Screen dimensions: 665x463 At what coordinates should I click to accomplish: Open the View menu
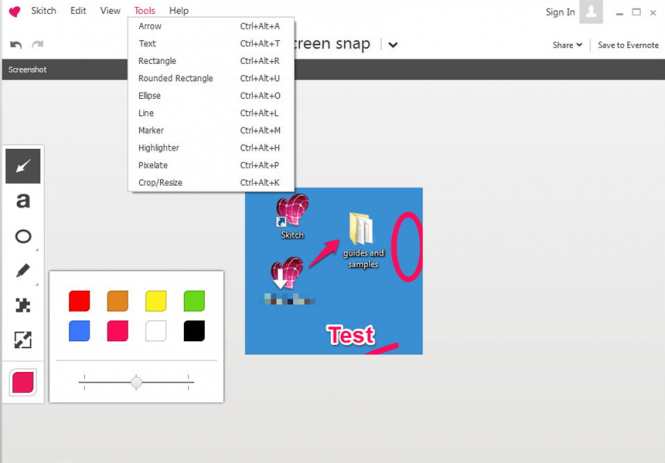point(110,11)
